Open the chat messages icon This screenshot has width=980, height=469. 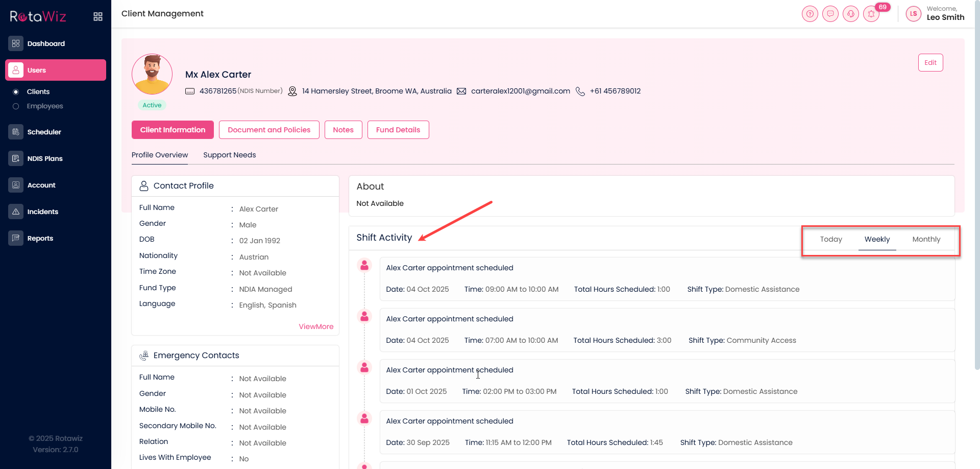830,14
